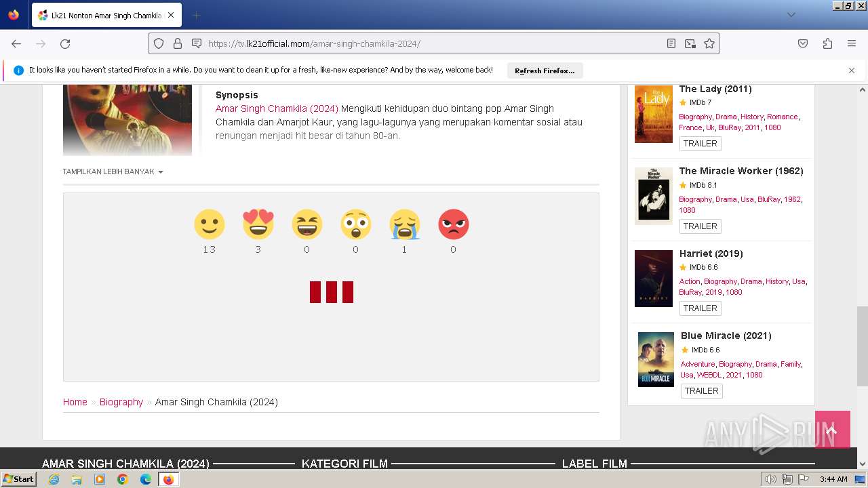Close the Lk21 Nonton Amar Singh tab
This screenshot has height=488, width=868.
coord(170,15)
